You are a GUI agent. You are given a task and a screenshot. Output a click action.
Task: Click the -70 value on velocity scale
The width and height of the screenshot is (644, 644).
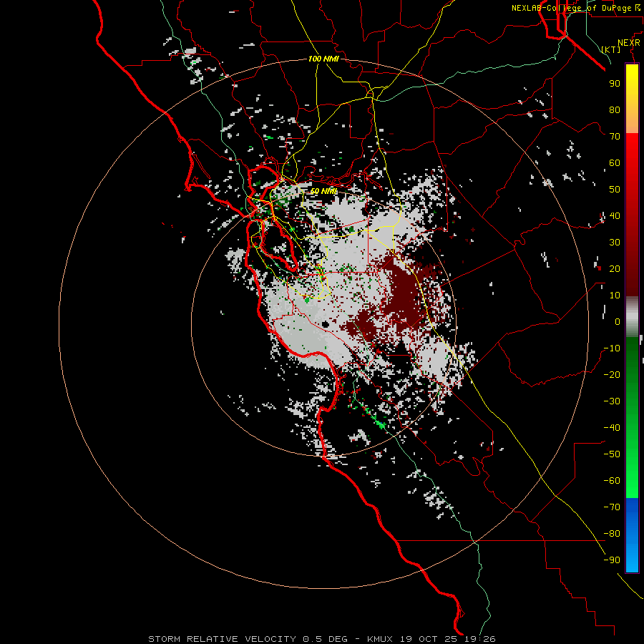pos(612,507)
